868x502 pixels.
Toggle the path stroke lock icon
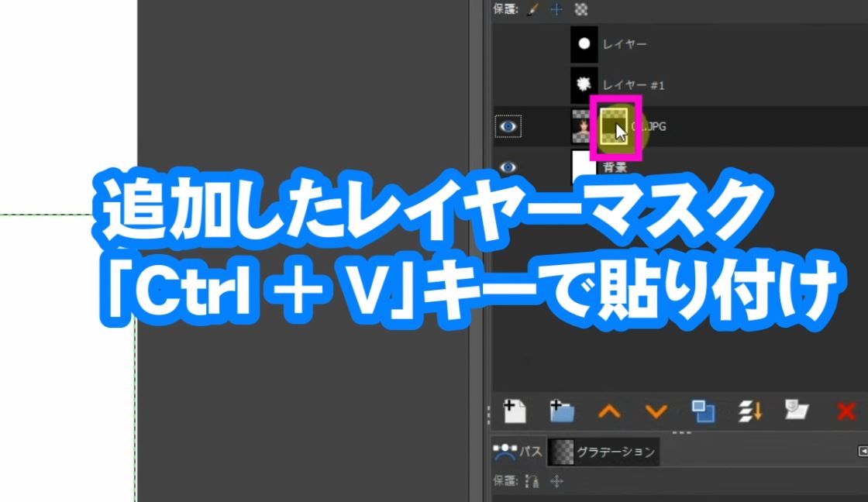pyautogui.click(x=532, y=481)
